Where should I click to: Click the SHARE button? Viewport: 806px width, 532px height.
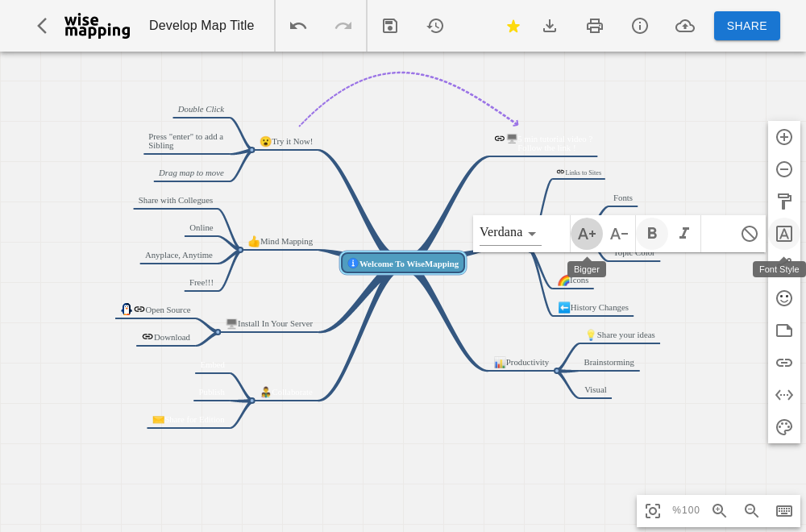click(x=747, y=26)
